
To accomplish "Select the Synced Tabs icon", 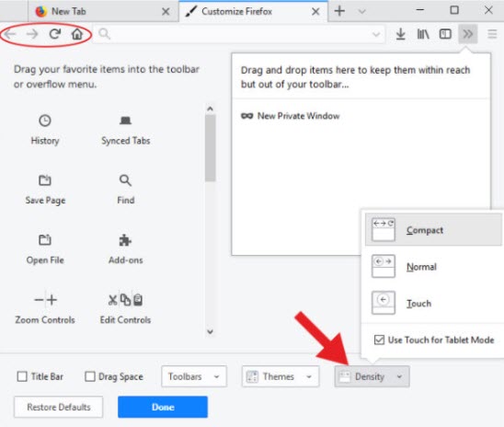I will 125,121.
